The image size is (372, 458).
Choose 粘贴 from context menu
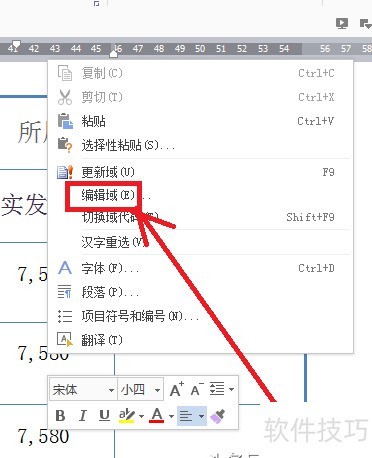pos(201,121)
